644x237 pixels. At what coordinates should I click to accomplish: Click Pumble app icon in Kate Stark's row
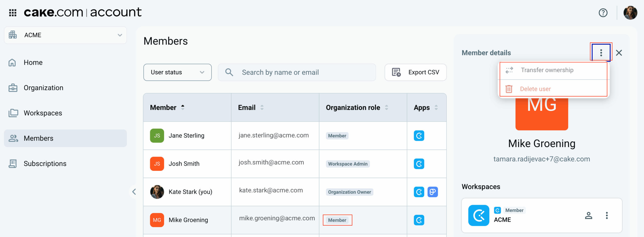point(432,192)
